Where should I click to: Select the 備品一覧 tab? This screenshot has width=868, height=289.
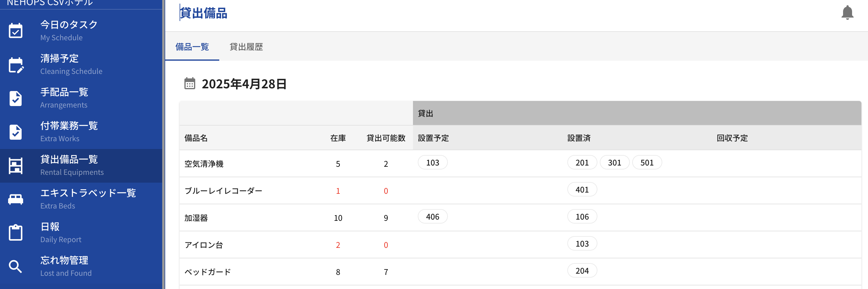(192, 47)
